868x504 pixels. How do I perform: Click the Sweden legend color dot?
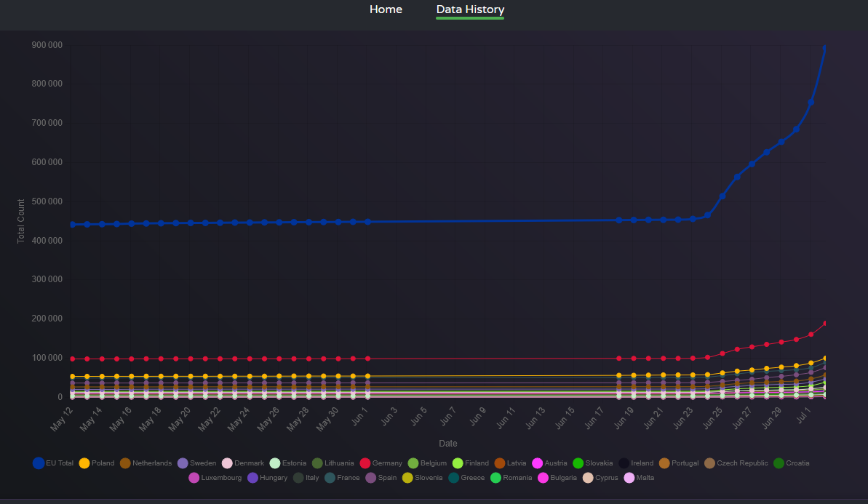click(183, 463)
